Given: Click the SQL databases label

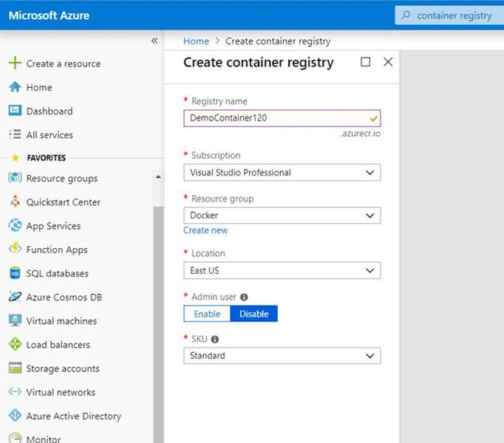Looking at the screenshot, I should coord(57,273).
